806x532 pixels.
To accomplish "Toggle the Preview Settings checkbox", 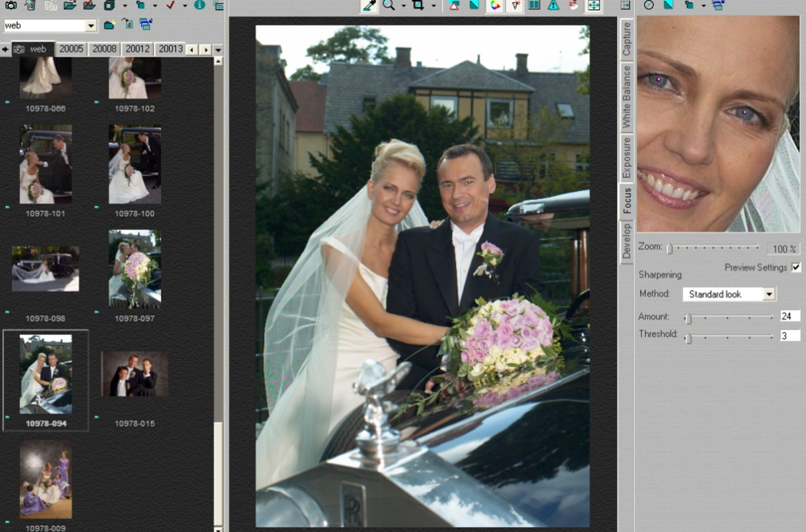I will pyautogui.click(x=796, y=267).
